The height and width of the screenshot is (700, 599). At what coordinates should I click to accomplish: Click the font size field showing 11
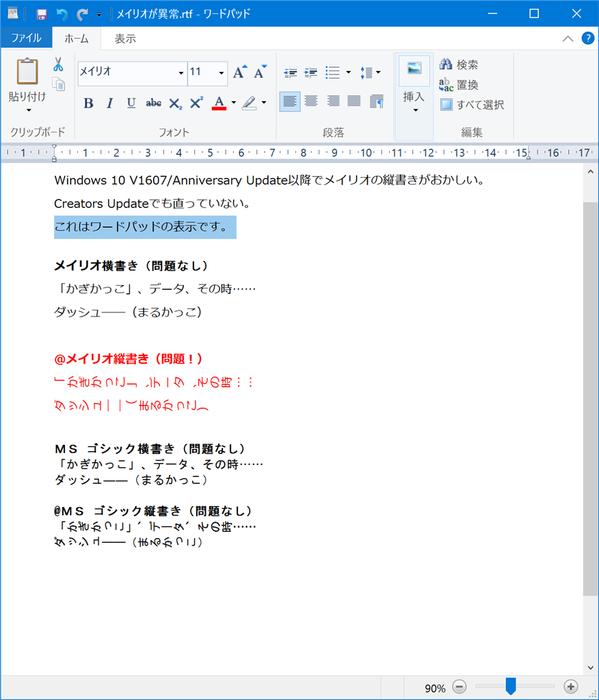[202, 72]
